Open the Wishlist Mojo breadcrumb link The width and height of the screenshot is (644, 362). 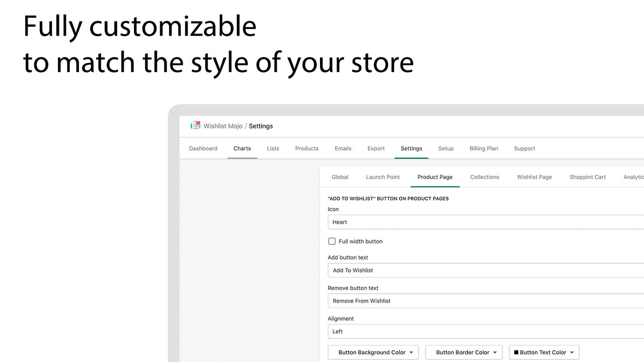tap(223, 126)
